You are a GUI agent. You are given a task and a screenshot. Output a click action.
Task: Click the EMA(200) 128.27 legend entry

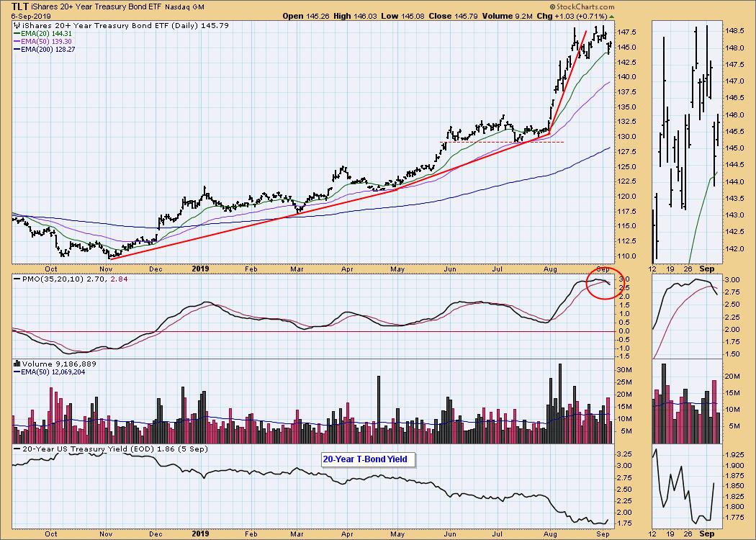(45, 49)
